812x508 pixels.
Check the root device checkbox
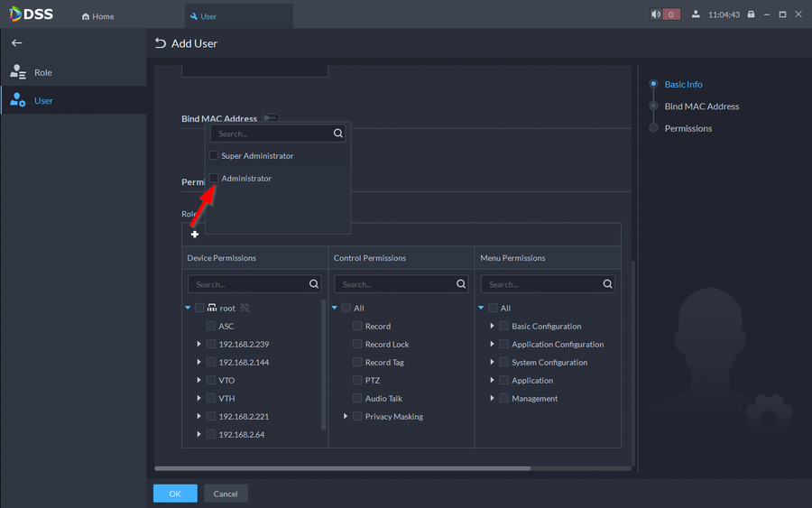pos(199,308)
